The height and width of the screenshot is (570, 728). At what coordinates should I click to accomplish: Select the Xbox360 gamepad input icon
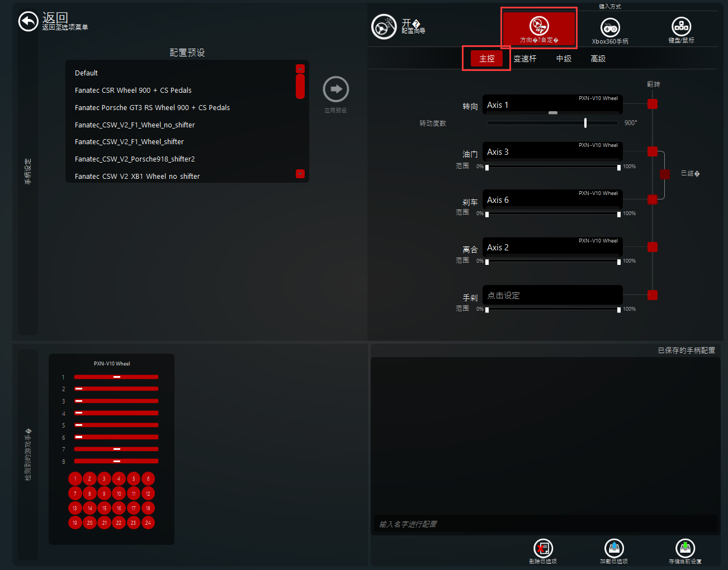pos(609,27)
